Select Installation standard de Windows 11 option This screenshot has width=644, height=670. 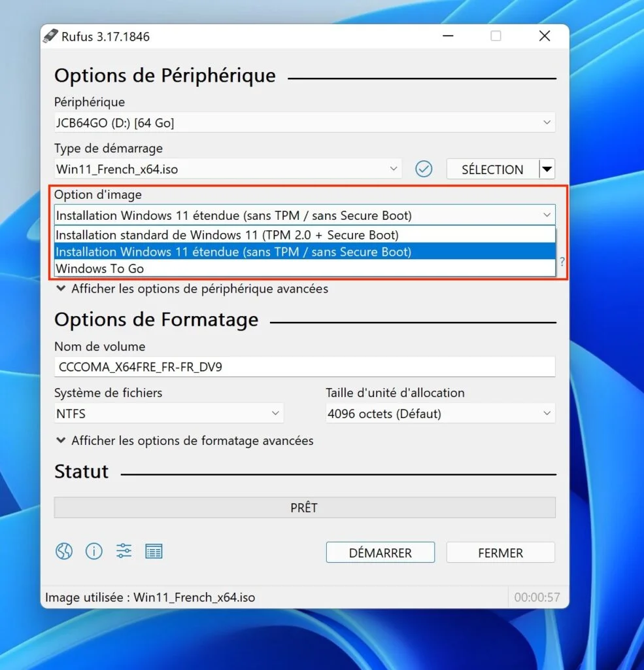click(305, 235)
